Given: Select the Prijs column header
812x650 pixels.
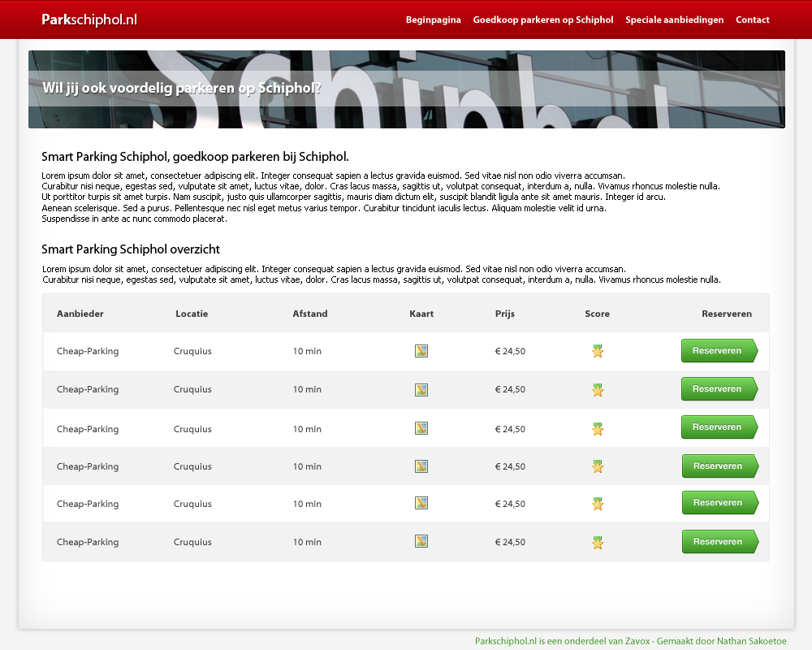Looking at the screenshot, I should click(505, 314).
